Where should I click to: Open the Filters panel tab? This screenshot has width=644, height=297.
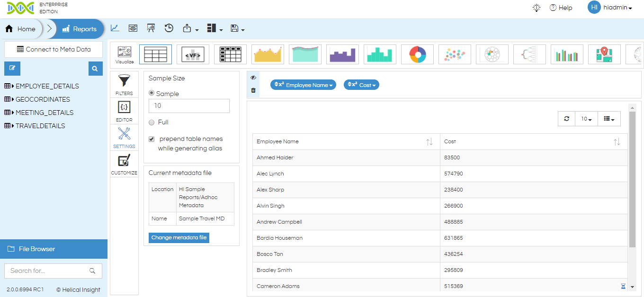pos(124,85)
